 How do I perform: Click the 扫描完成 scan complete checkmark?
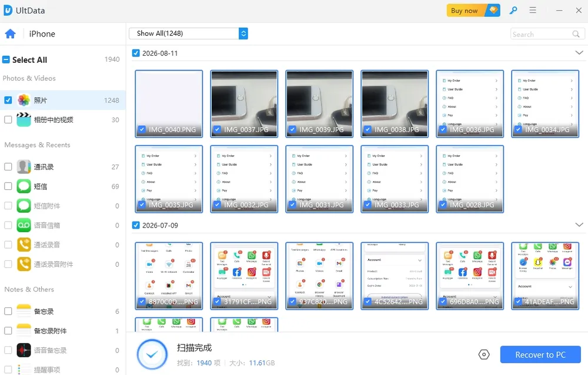[152, 354]
